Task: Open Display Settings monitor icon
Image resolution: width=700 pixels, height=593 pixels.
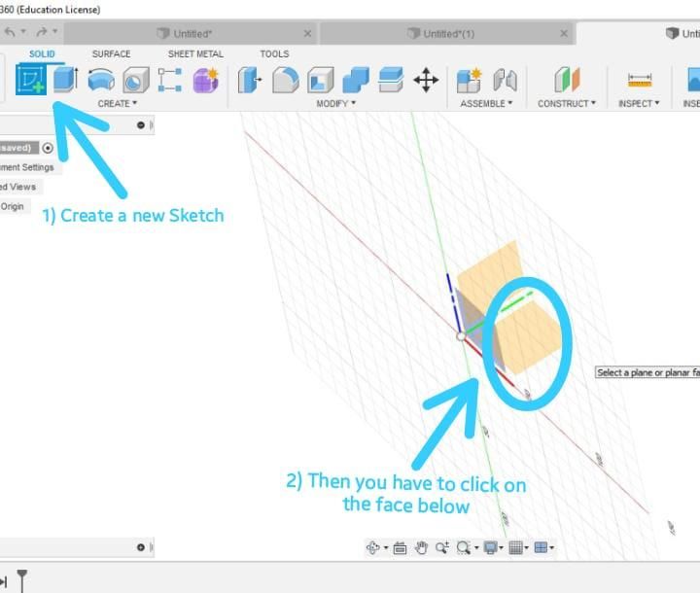Action: click(x=490, y=548)
